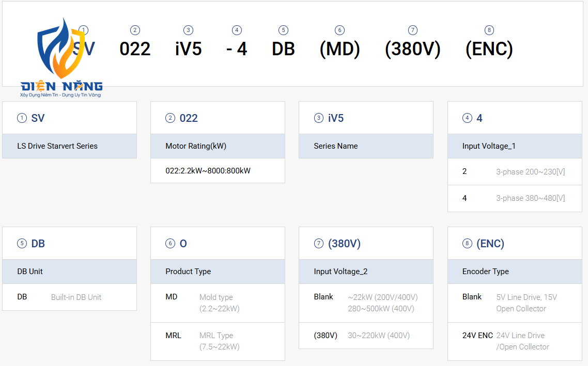Click the "Series Name" label

tap(336, 146)
